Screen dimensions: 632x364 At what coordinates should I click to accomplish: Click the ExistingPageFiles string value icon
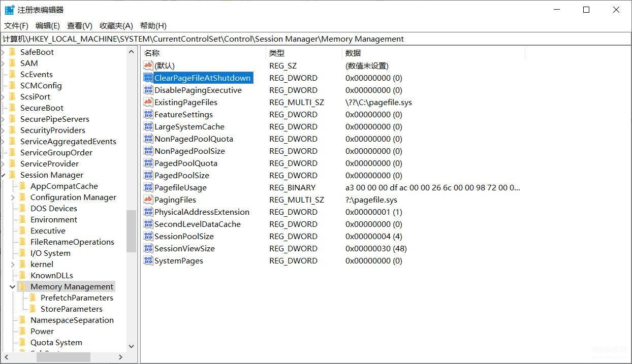(x=148, y=102)
